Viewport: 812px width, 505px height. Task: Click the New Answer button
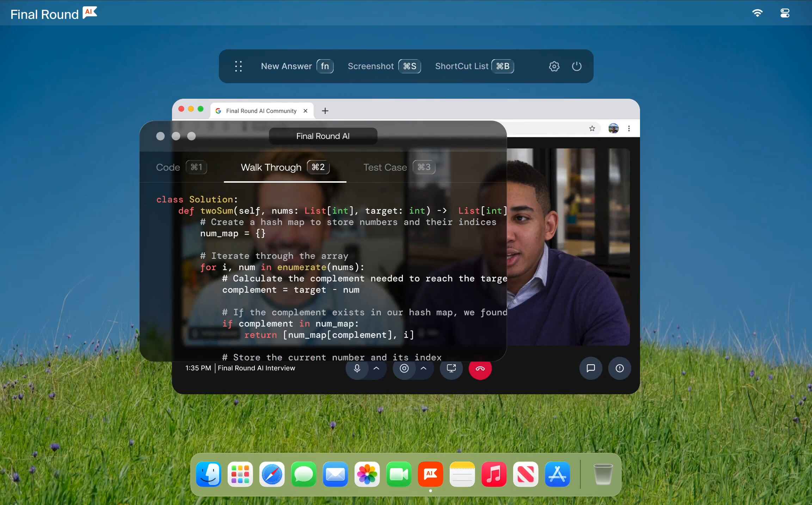tap(287, 66)
